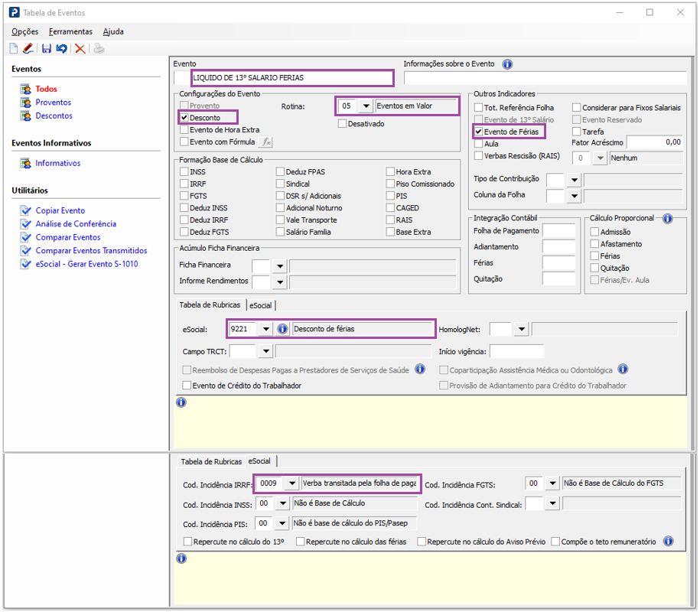Screen dimensions: 700x612
Task: Open the Descontos events link
Action: [54, 116]
